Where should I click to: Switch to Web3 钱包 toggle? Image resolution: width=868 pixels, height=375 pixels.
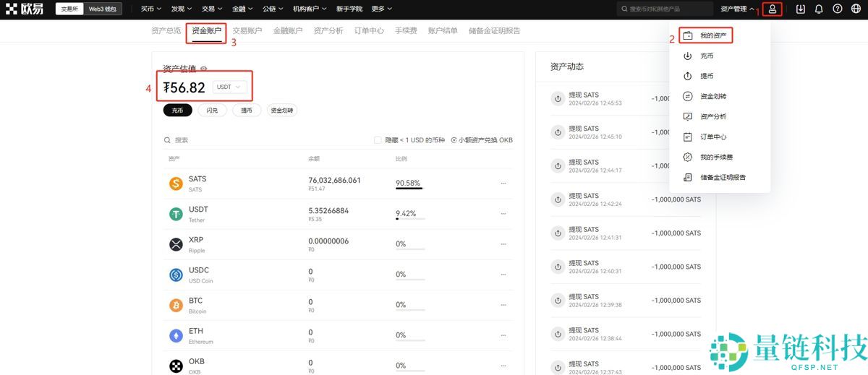(103, 9)
